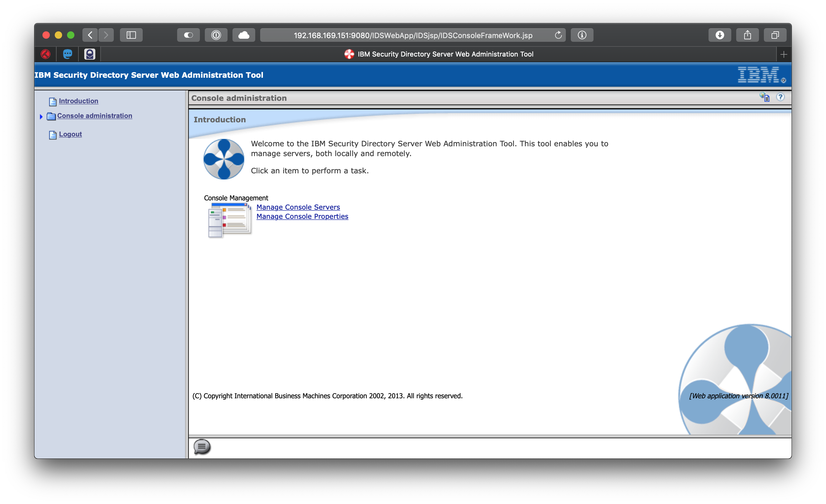Viewport: 826px width, 504px height.
Task: Click the bookmark/save icon in console header
Action: (764, 97)
